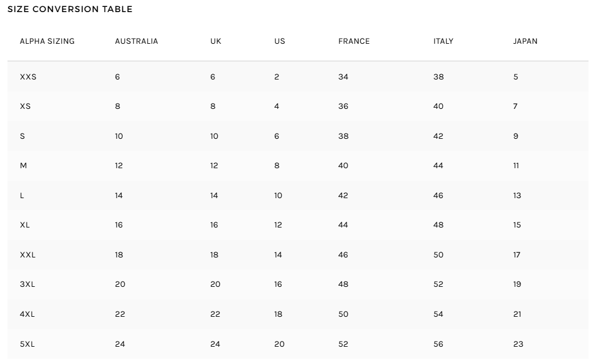The height and width of the screenshot is (364, 596).
Task: Select the XL size row label
Action: pyautogui.click(x=25, y=225)
